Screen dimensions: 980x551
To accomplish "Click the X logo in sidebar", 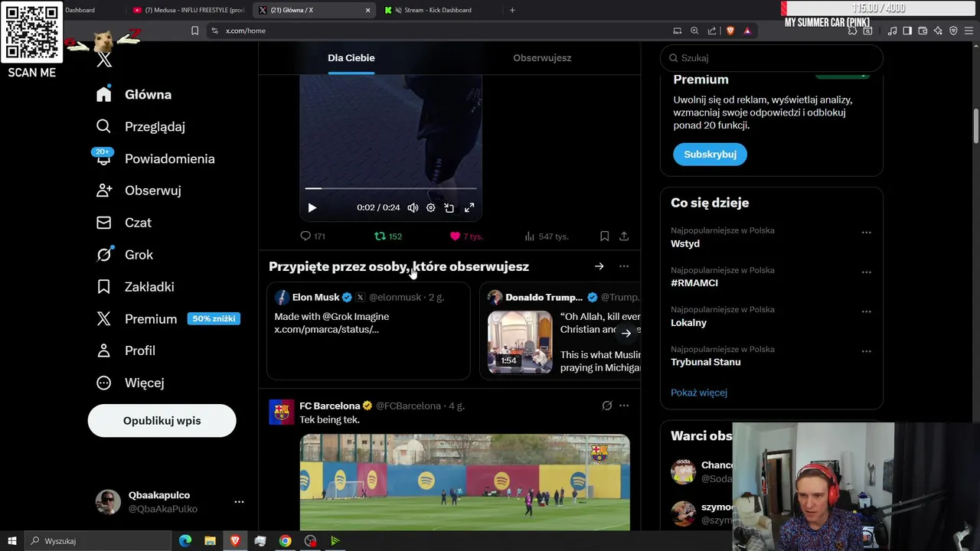I will click(104, 60).
